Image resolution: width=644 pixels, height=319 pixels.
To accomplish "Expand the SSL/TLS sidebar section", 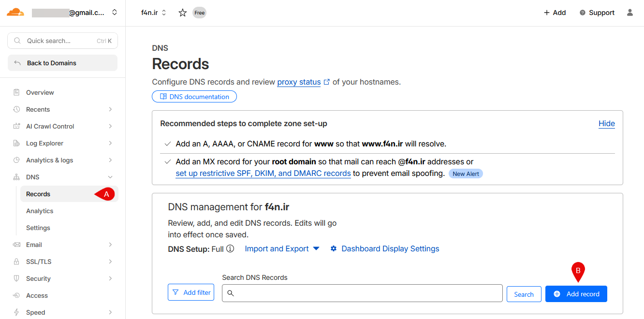I will 110,261.
